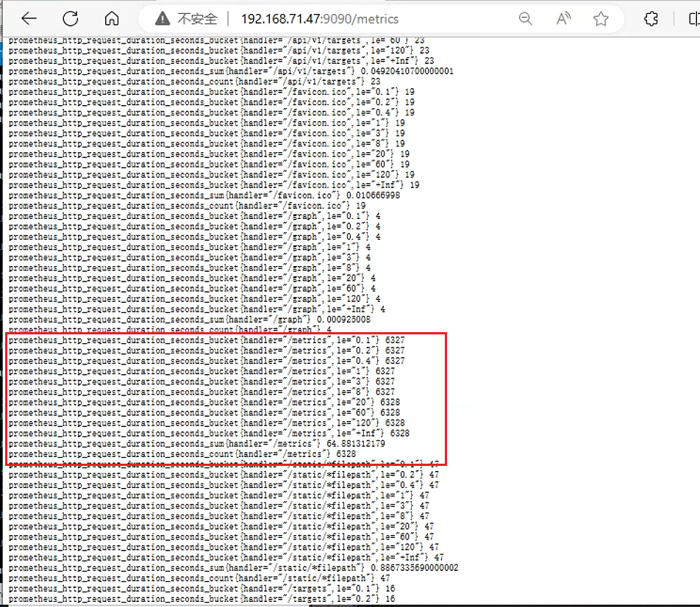Focus the 192.168.71.47:9090/metrics address field

point(320,19)
